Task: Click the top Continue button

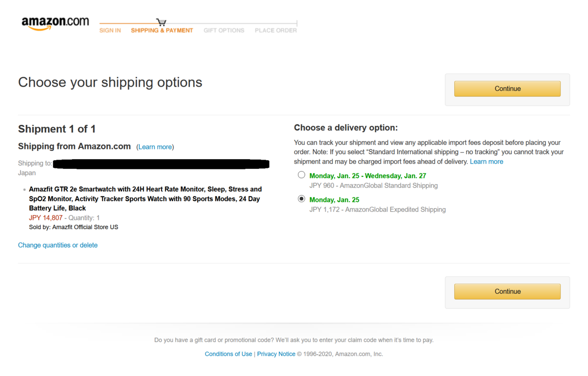Action: pos(507,89)
